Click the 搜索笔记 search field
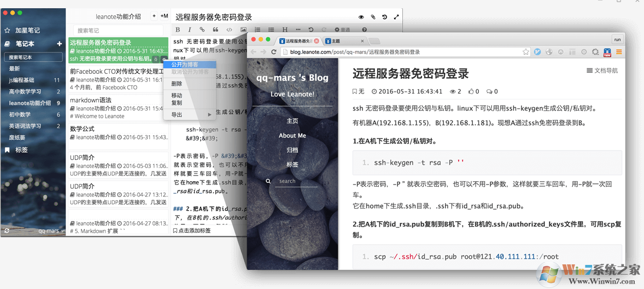The image size is (644, 289). tap(118, 31)
